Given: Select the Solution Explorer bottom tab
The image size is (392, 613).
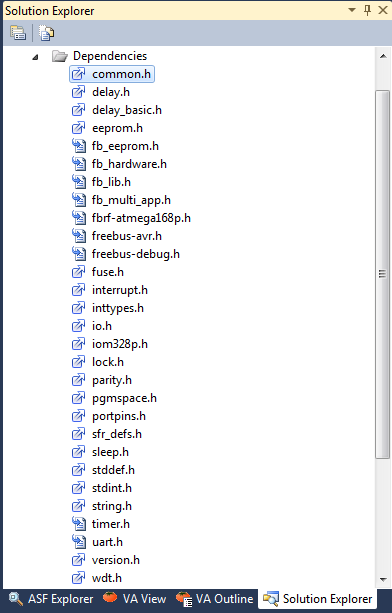Looking at the screenshot, I should tap(317, 599).
